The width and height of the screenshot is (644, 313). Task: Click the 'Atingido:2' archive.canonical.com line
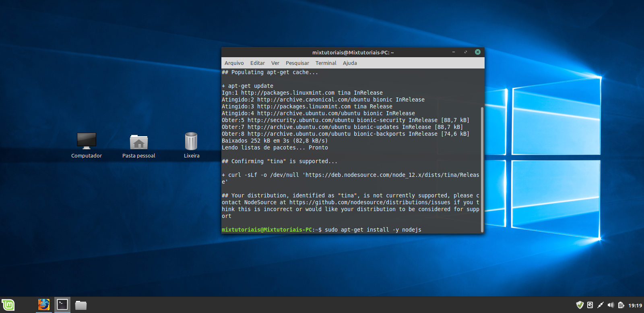point(323,99)
